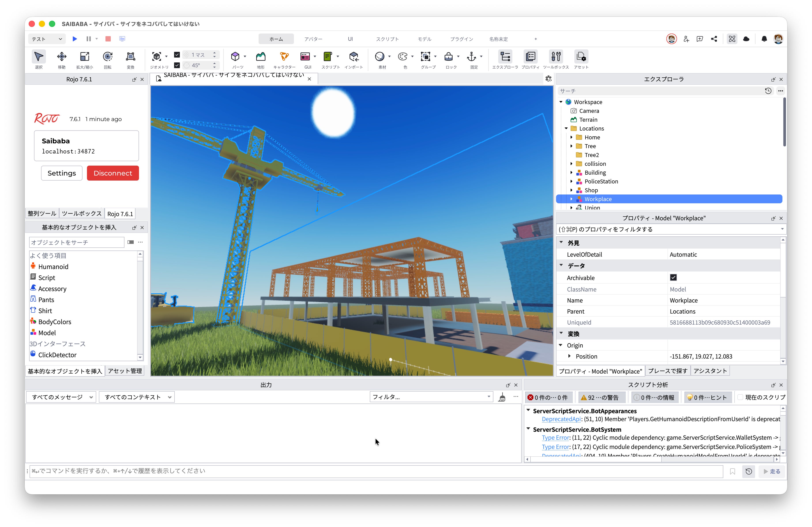Toggle the Properties (プロパティ) panel button
Viewport: 812px width, 527px height.
pos(530,60)
